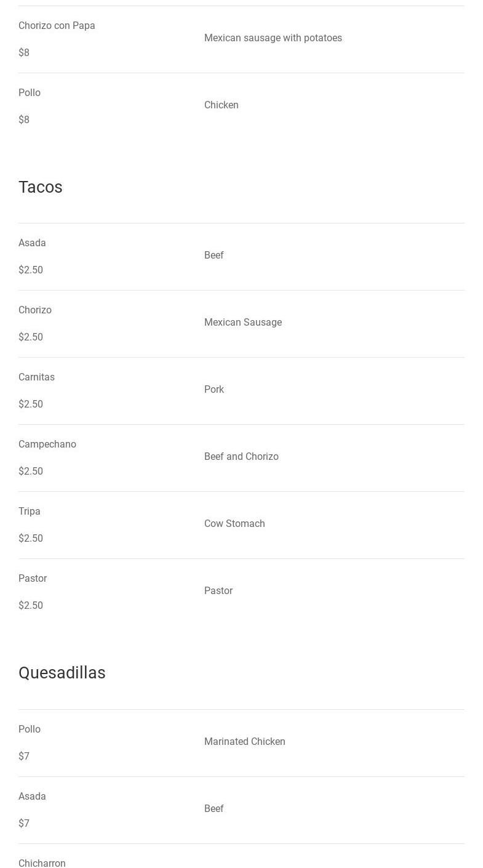Select the Chorizo con Papa item
Viewport: 483px width, 868px height.
(57, 26)
